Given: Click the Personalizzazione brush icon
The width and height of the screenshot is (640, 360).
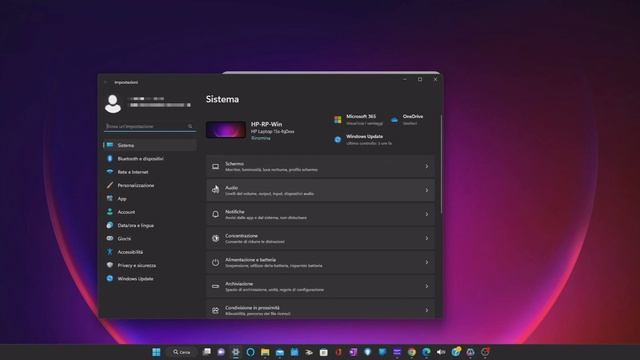Looking at the screenshot, I should click(x=110, y=185).
